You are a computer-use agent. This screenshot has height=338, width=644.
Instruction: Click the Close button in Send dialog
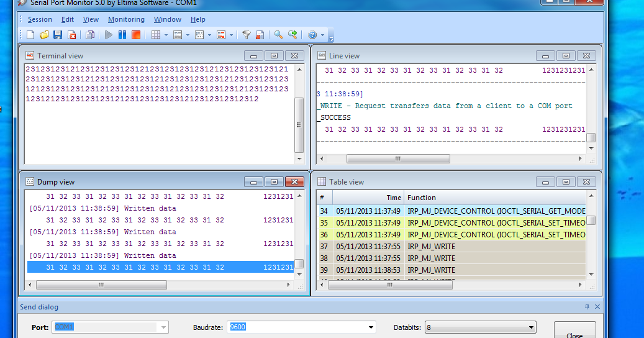(x=574, y=330)
